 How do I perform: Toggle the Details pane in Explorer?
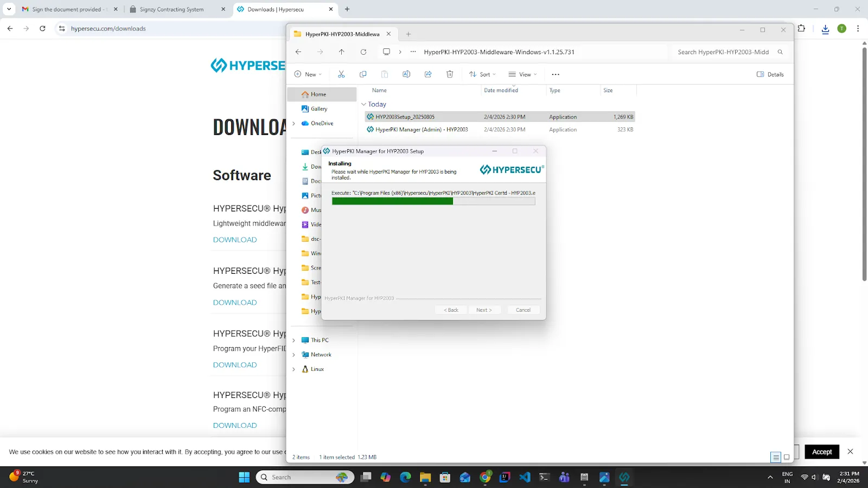pos(770,74)
